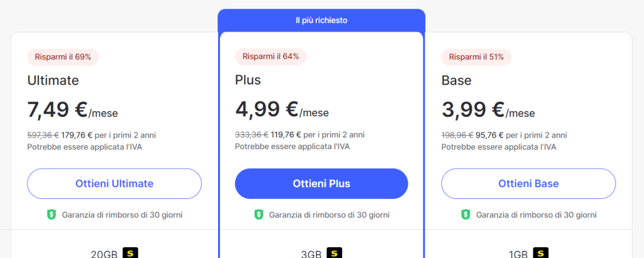This screenshot has height=258, width=644.
Task: Click the yellow S icon beside 20GB
Action: (131, 253)
